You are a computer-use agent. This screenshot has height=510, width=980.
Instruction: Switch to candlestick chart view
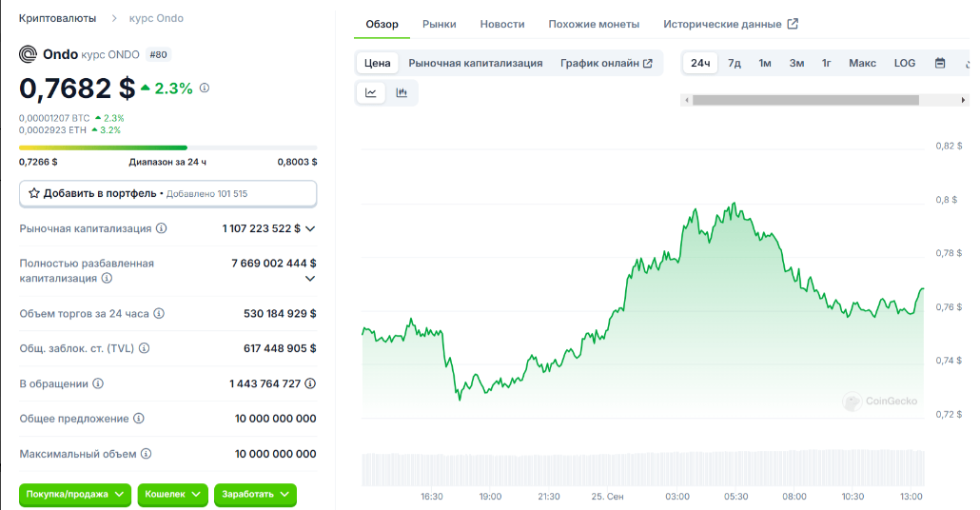[402, 92]
